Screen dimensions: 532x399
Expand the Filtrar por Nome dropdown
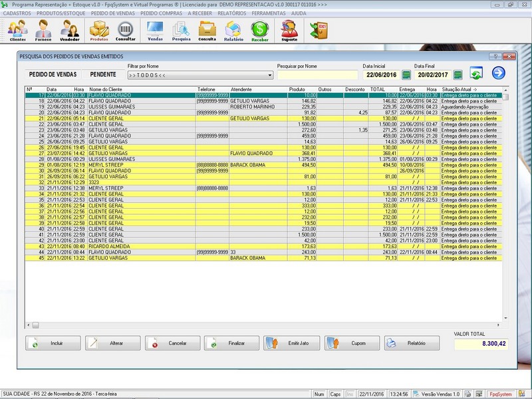point(269,75)
